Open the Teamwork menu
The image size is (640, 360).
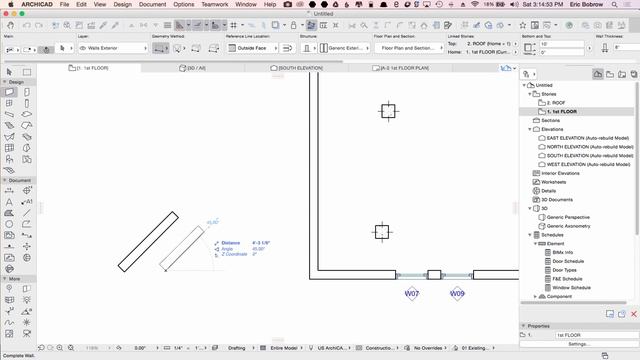215,4
